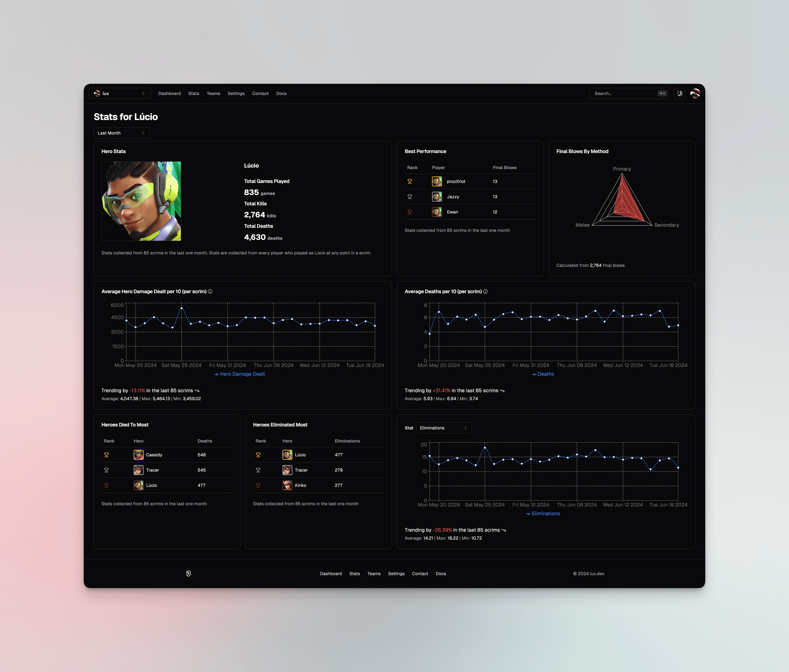Click Jazzy's player avatar
The width and height of the screenshot is (789, 672).
pyautogui.click(x=437, y=197)
